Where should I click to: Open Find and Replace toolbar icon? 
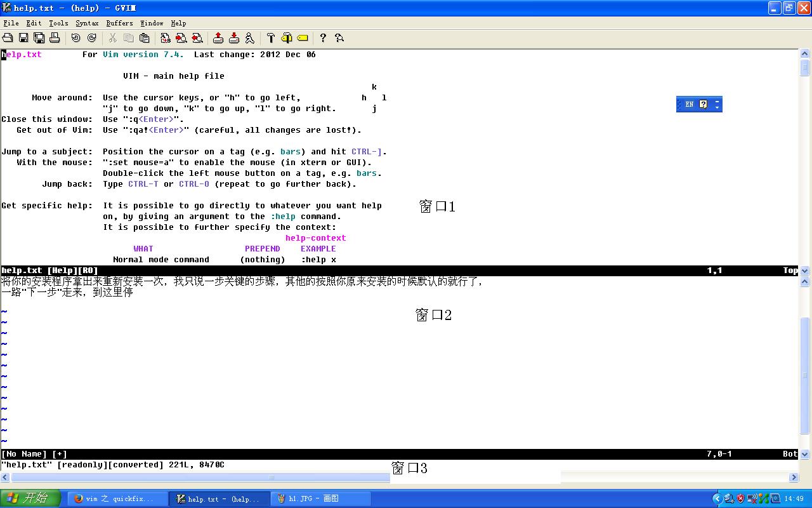tap(166, 38)
